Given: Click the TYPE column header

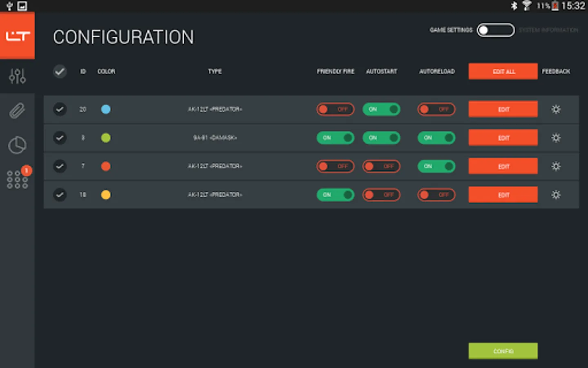Looking at the screenshot, I should 215,72.
